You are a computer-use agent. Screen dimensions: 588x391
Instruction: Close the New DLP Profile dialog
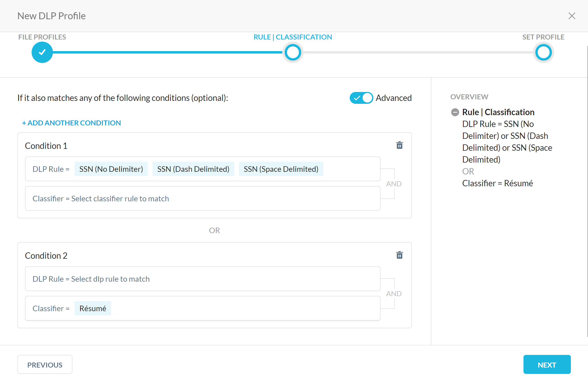(x=572, y=16)
